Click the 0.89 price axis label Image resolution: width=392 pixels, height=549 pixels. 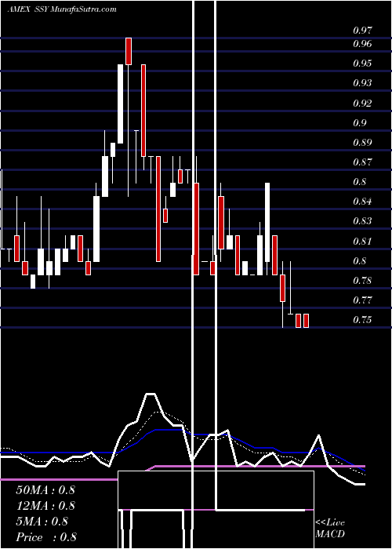(x=362, y=143)
